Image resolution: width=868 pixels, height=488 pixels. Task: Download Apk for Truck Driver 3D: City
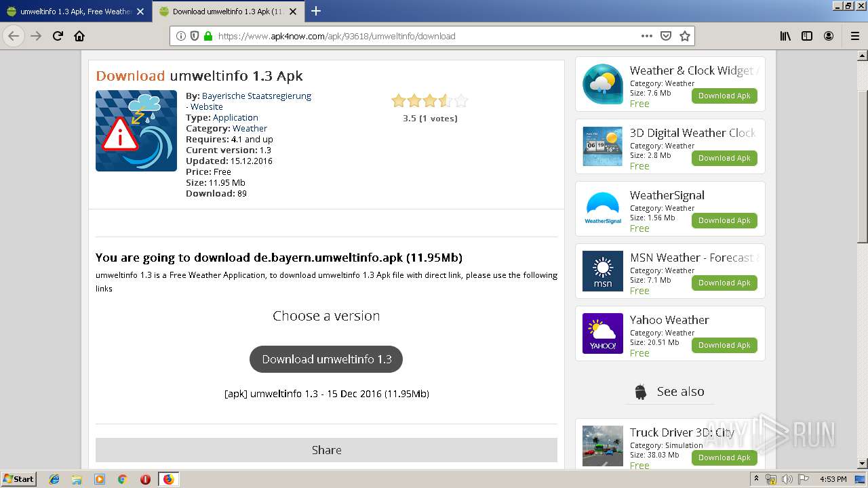point(724,458)
